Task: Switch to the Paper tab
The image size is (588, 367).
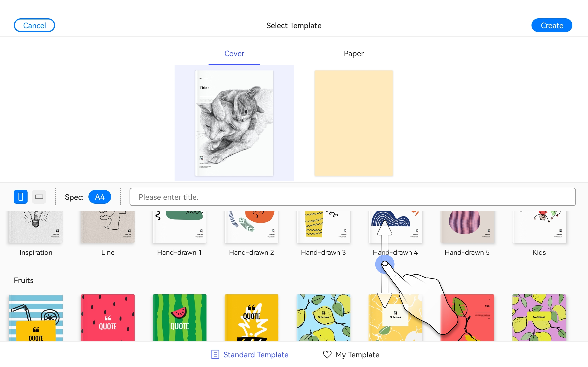Action: point(353,53)
